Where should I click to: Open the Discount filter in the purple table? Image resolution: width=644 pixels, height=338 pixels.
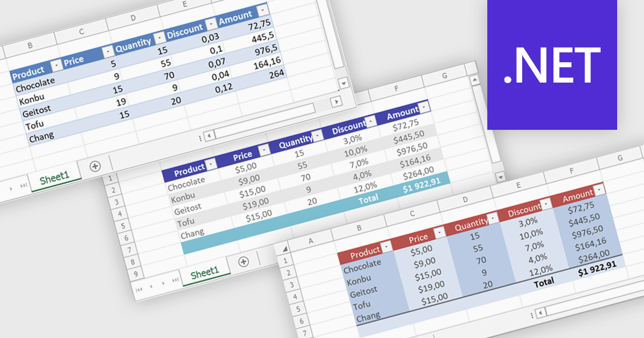(x=371, y=122)
